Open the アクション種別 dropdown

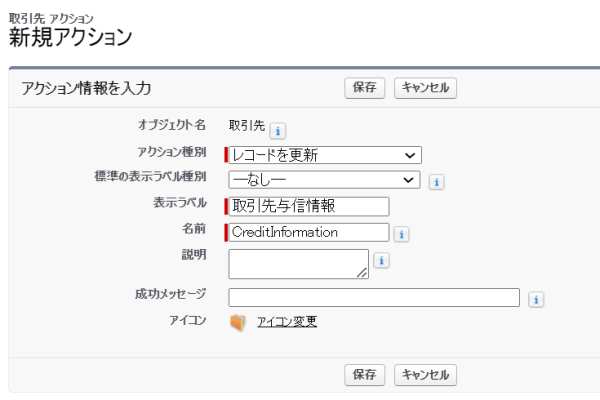[x=324, y=155]
